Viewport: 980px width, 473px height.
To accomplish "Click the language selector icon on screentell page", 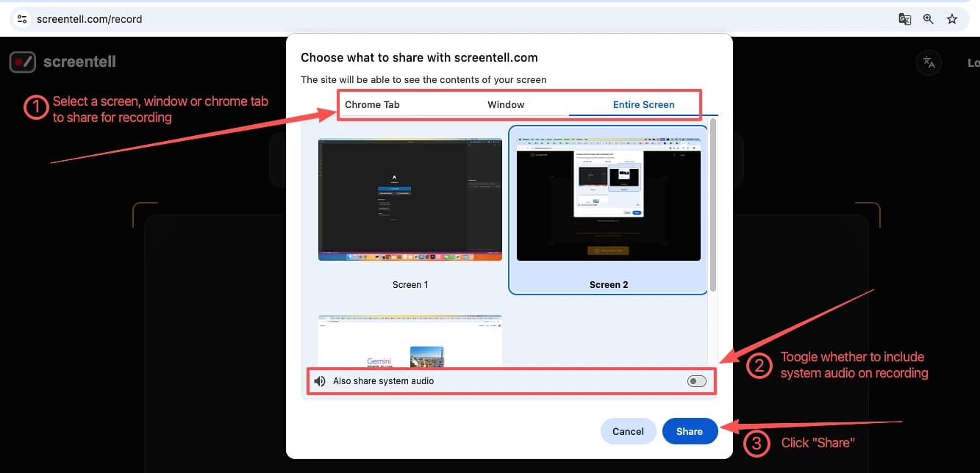I will [929, 62].
